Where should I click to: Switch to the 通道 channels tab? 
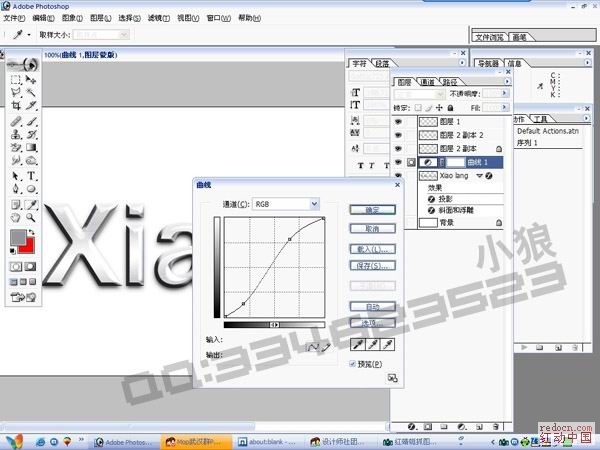[427, 82]
